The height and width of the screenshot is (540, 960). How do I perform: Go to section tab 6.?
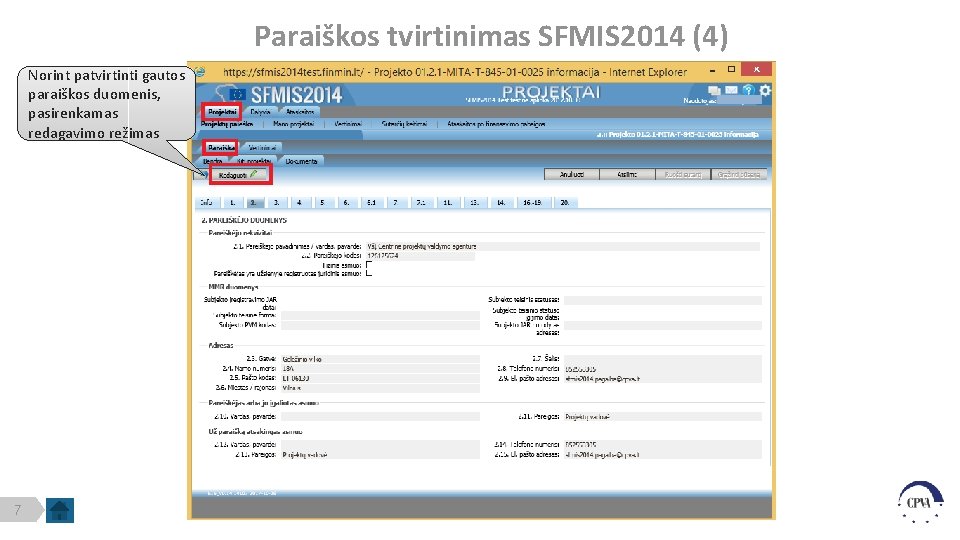click(346, 202)
